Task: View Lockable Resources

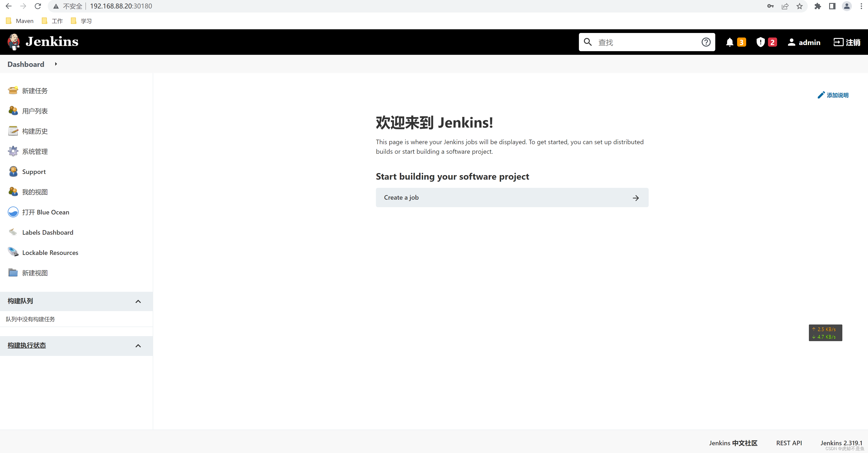Action: click(50, 252)
